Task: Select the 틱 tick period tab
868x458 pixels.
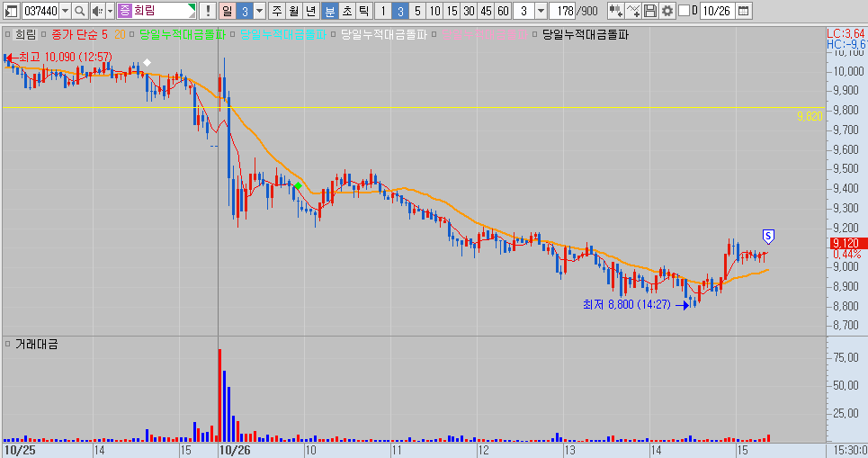Action: pyautogui.click(x=363, y=11)
